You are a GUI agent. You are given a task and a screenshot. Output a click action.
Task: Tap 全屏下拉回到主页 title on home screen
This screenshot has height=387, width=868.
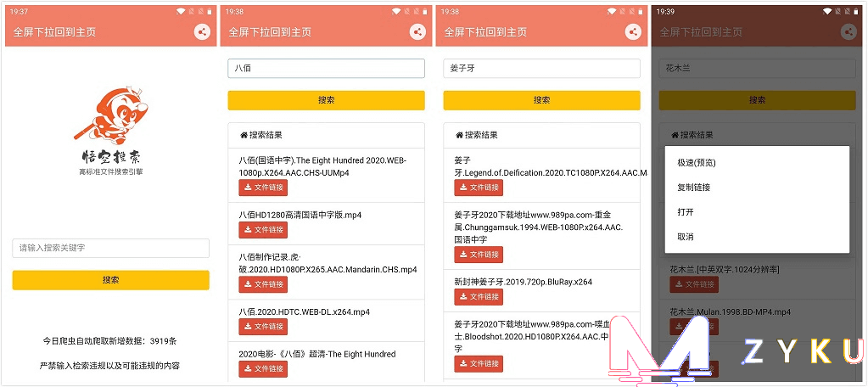54,32
